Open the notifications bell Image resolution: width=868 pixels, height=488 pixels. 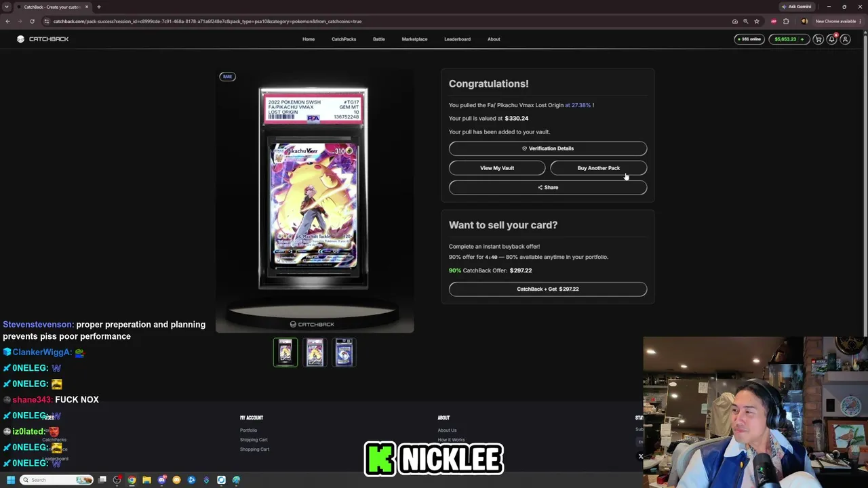click(832, 39)
